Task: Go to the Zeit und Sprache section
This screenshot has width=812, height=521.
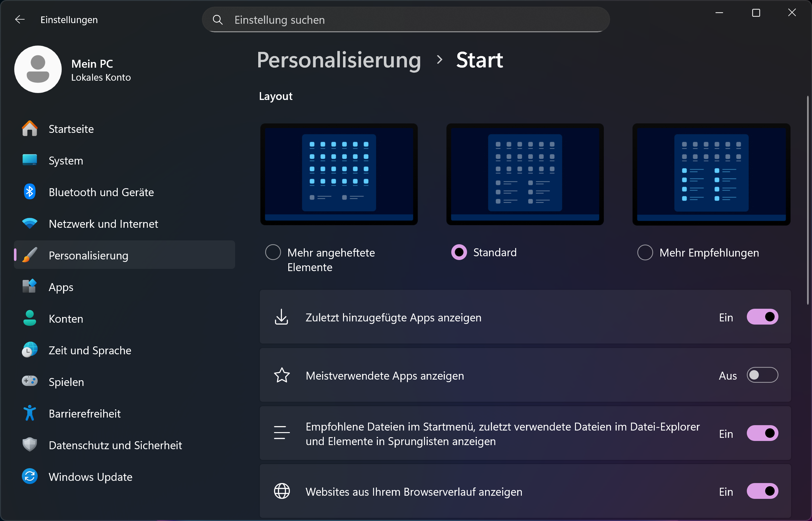Action: click(90, 350)
